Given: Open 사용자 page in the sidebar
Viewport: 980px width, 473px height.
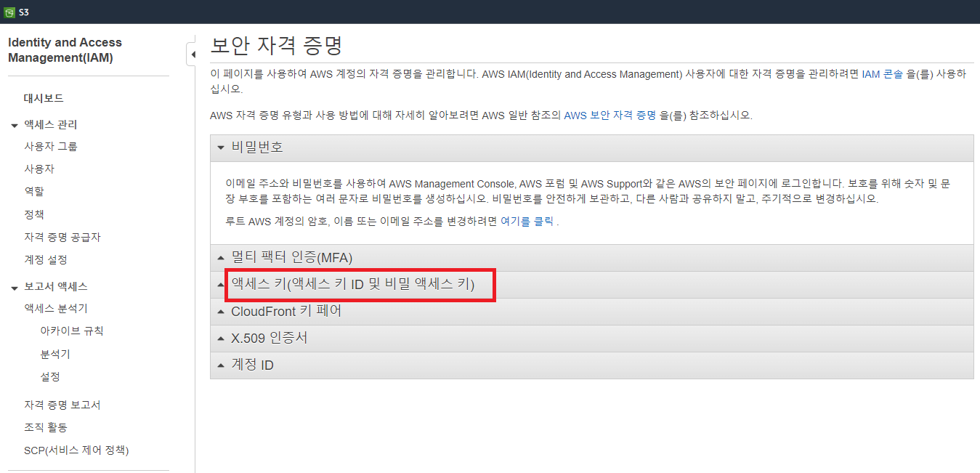Looking at the screenshot, I should click(39, 169).
